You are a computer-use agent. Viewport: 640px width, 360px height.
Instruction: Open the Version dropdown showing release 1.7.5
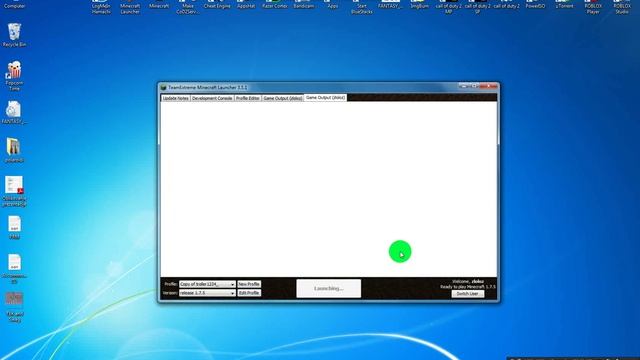pos(207,293)
